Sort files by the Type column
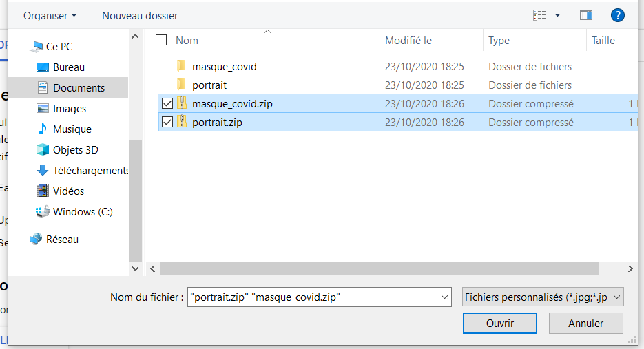The height and width of the screenshot is (349, 644). (499, 41)
